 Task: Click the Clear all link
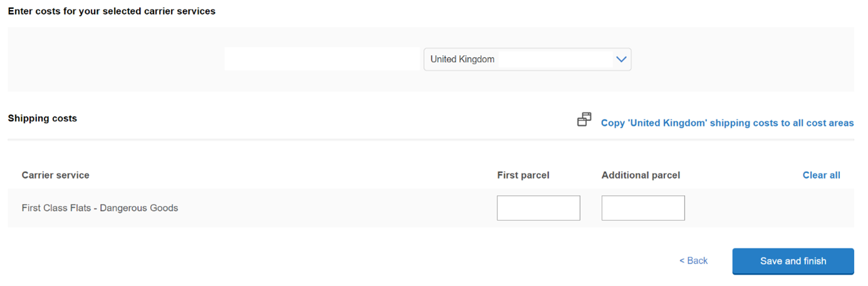821,175
